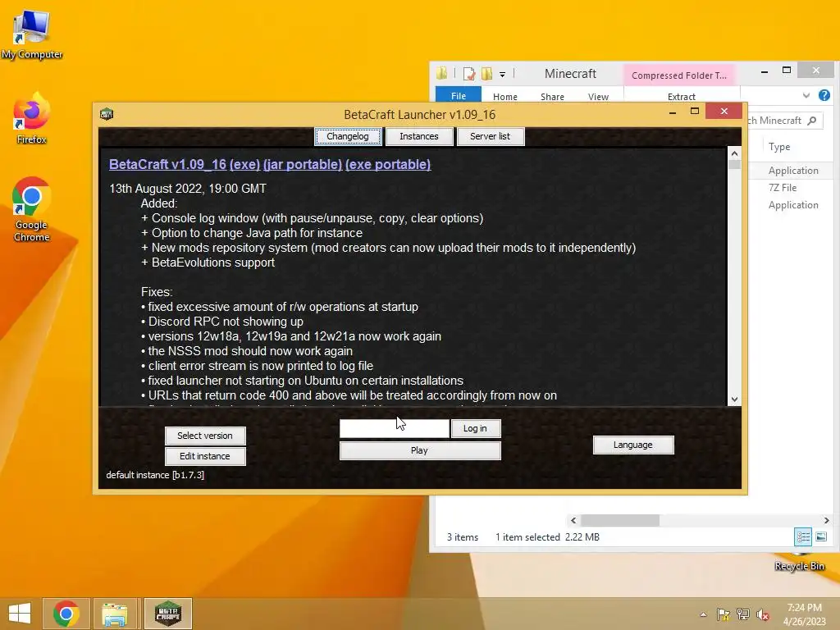The width and height of the screenshot is (840, 630).
Task: Open the Recycle Bin on desktop
Action: pos(800,563)
